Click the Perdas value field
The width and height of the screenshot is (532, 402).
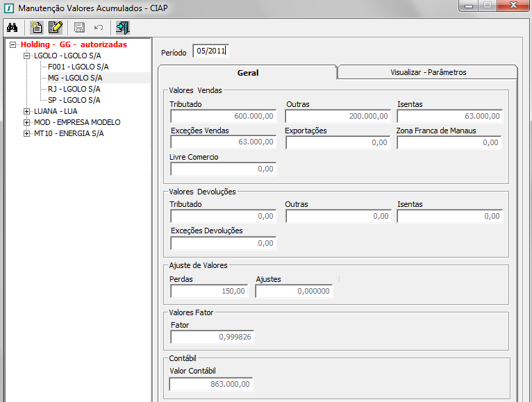pyautogui.click(x=208, y=292)
